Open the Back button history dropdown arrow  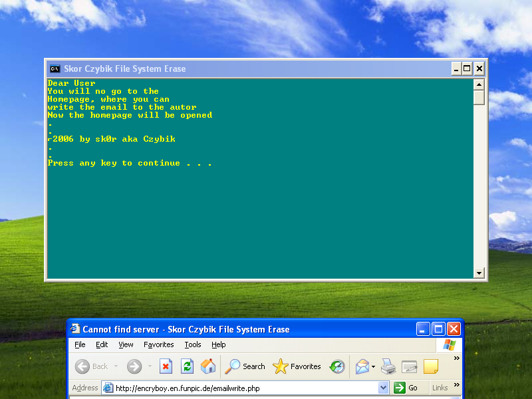click(x=116, y=366)
